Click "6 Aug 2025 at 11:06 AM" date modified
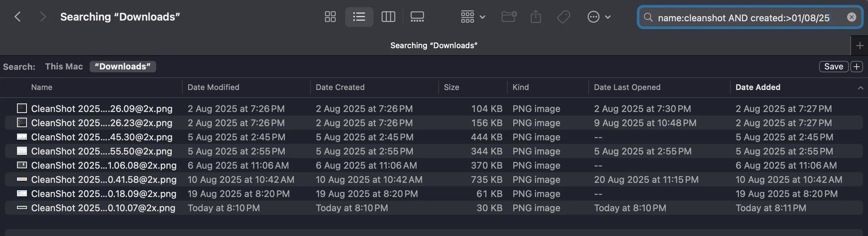The image size is (868, 236). pos(238,165)
